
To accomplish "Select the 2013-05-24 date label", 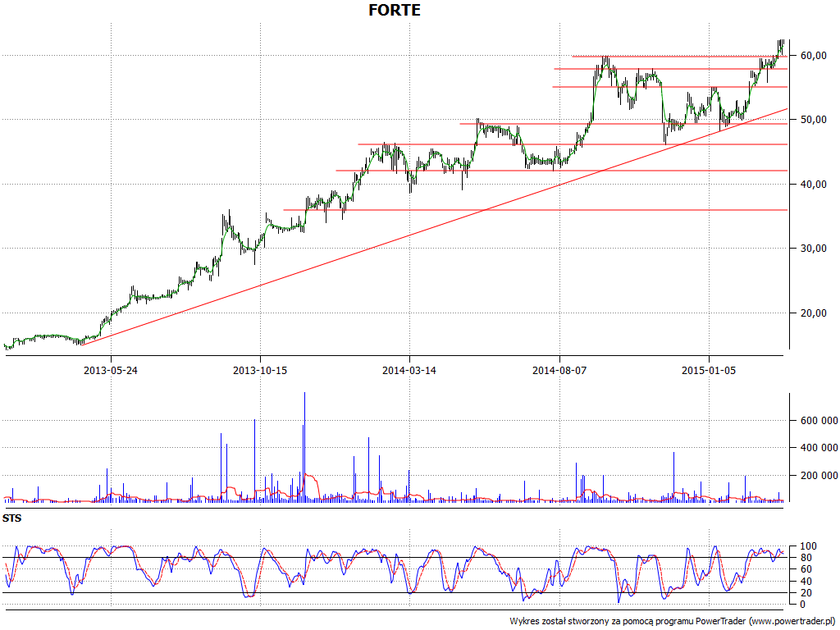I will [x=111, y=370].
